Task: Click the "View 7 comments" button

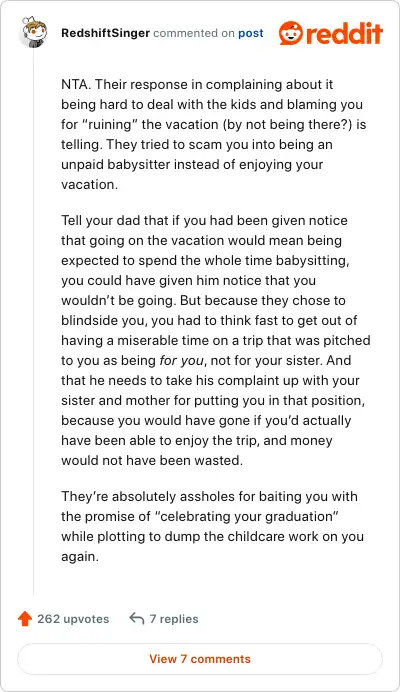Action: coord(200,659)
